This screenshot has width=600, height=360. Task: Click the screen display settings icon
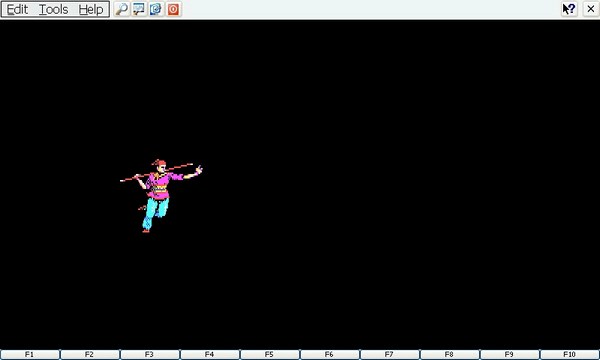[x=139, y=9]
